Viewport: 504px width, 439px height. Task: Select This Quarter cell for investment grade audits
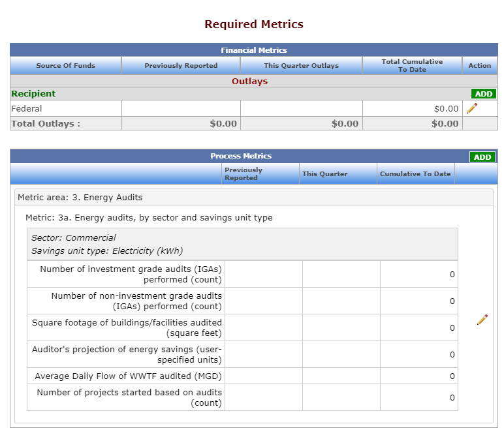pos(341,274)
